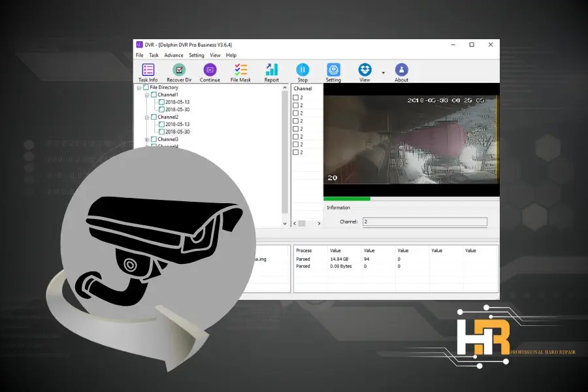
Task: Check 2018-05-30 under Channel2
Action: (x=161, y=132)
